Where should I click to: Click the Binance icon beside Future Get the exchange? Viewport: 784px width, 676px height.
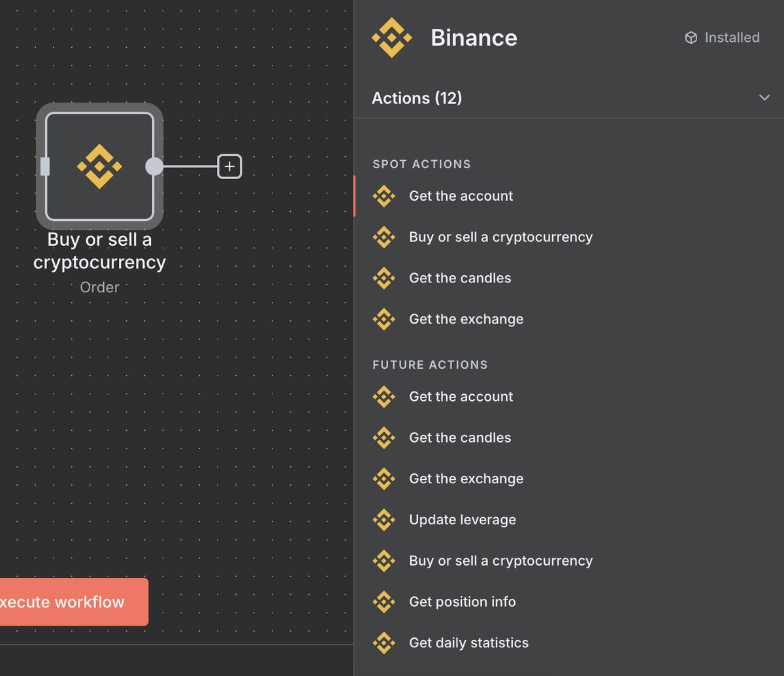pyautogui.click(x=384, y=479)
